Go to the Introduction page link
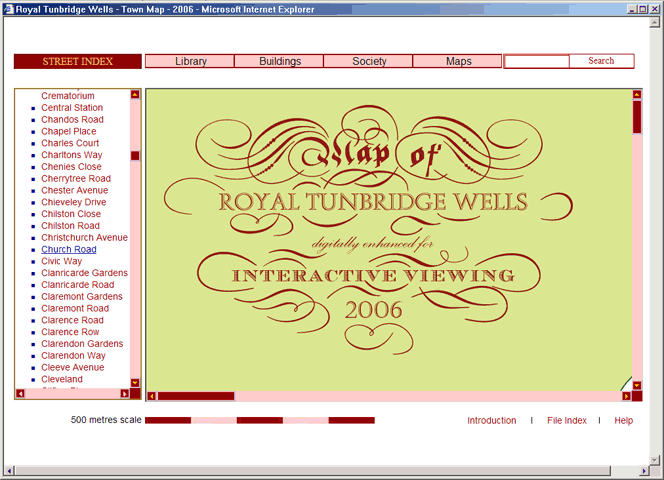 point(491,421)
